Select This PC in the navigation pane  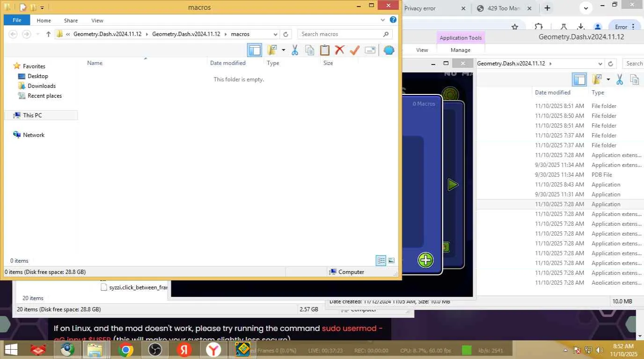(32, 115)
